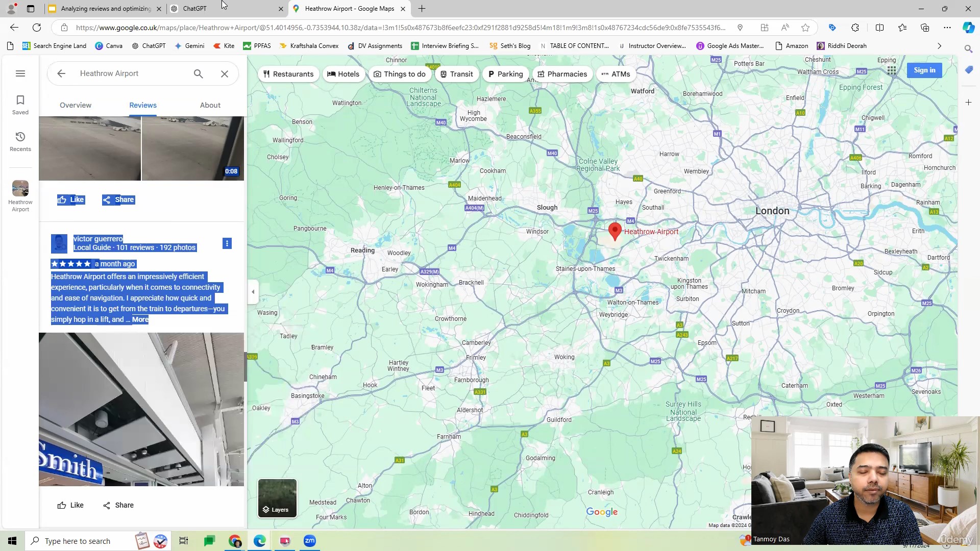Open Task View on the taskbar
Screen dimensions: 980x551
[184, 541]
